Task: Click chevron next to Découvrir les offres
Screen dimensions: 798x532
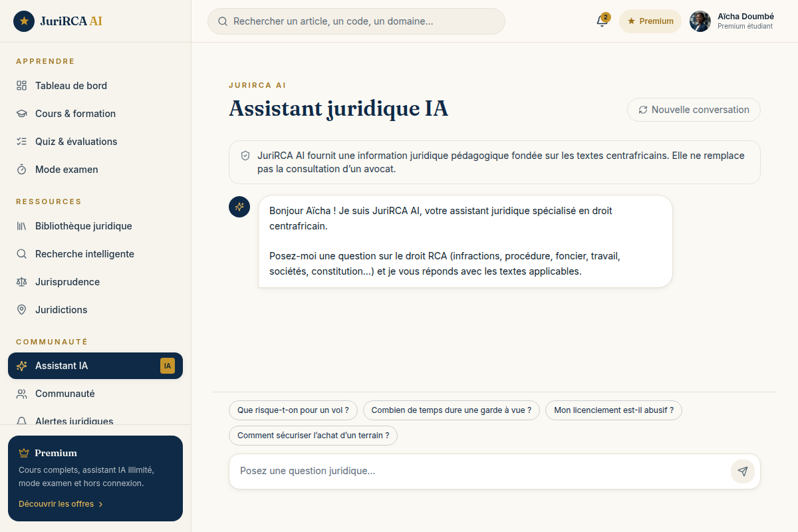Action: tap(101, 504)
